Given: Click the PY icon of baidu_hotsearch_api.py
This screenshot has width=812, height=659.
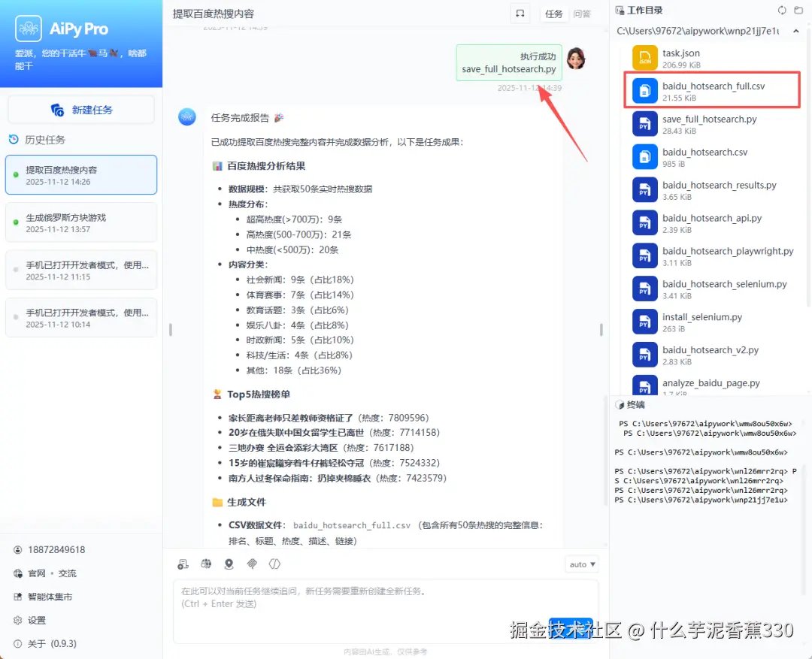Looking at the screenshot, I should tap(645, 223).
